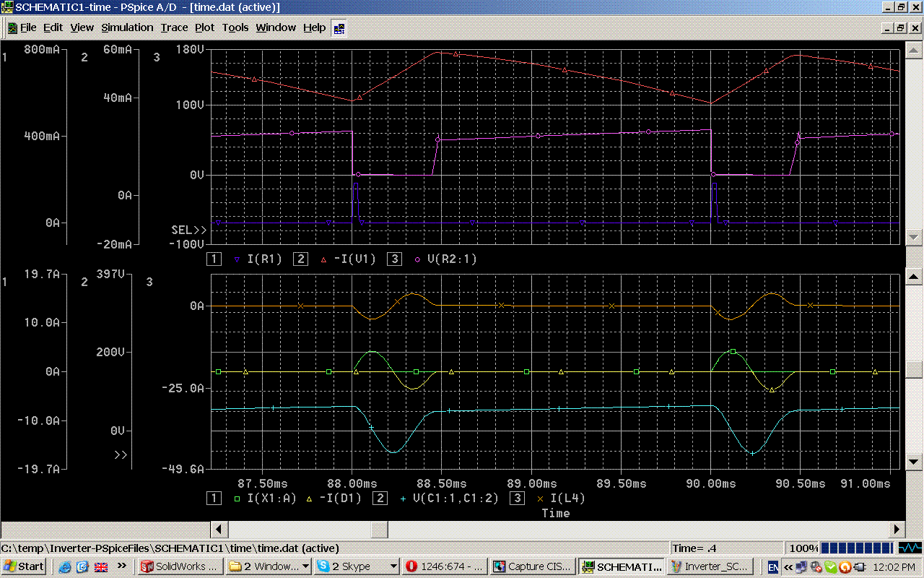This screenshot has height=578, width=924.
Task: Click the I(X1:A) square legend symbol
Action: point(236,498)
